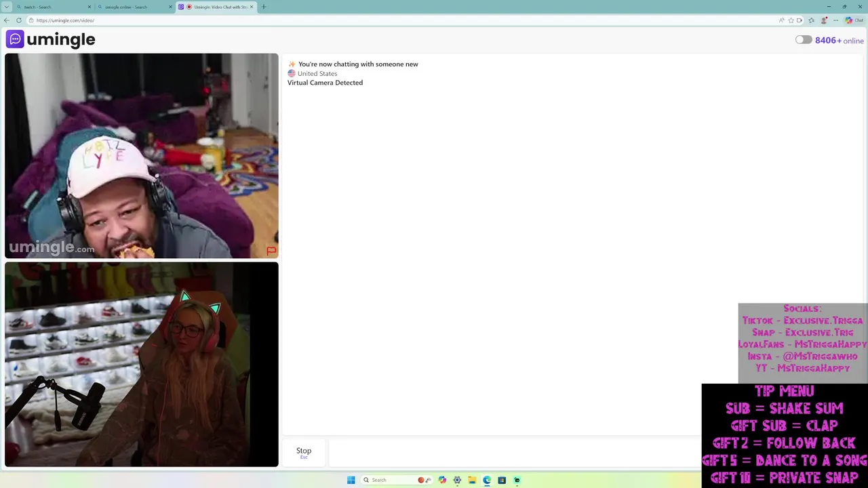Open the Copilot Chat button
The width and height of the screenshot is (868, 488).
click(x=854, y=20)
